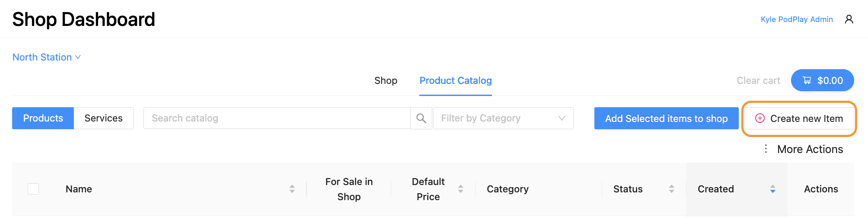Open the Shop tab
This screenshot has height=217, width=868.
click(386, 81)
